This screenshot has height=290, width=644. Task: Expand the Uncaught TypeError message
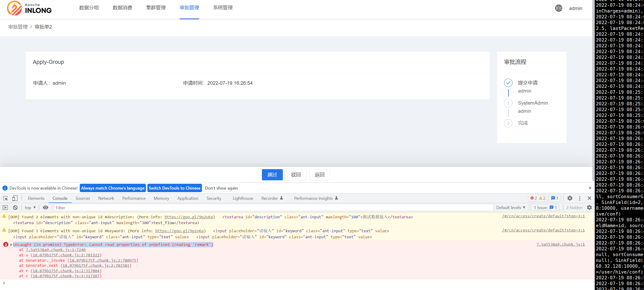point(11,245)
